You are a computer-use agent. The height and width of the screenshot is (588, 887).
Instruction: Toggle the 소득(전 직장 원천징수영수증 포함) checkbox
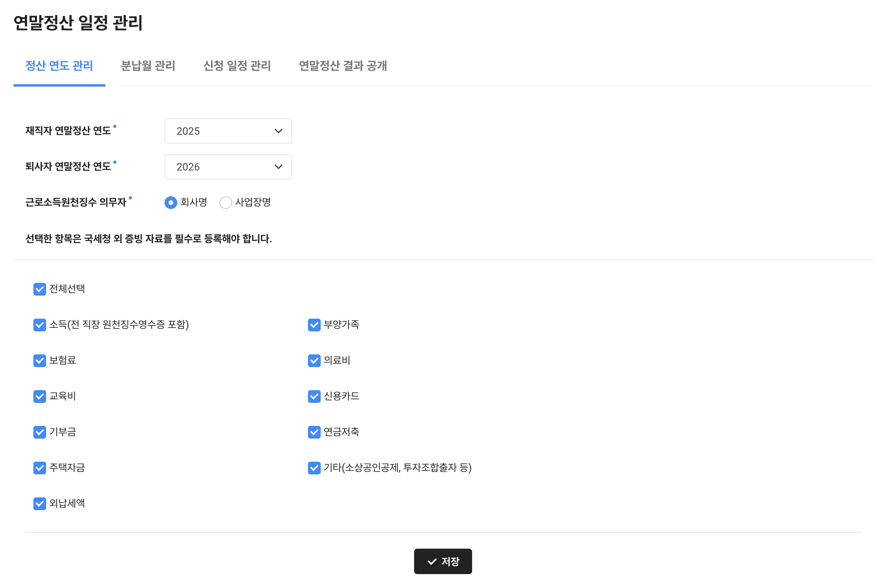pos(40,325)
